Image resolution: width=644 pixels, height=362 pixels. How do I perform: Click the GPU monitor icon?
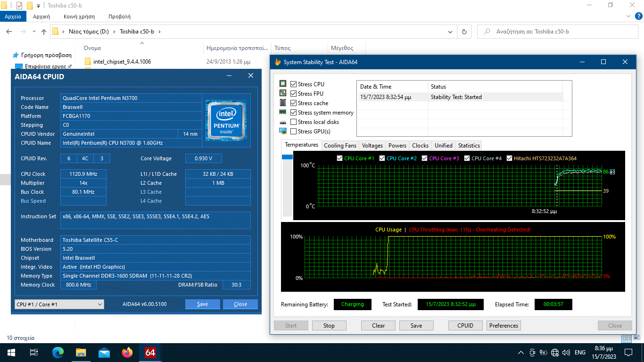click(283, 131)
